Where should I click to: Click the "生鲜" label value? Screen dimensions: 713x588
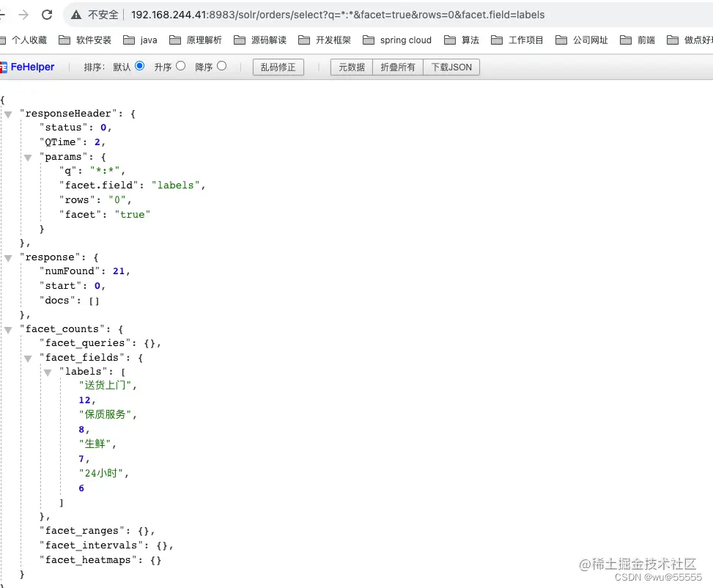tap(95, 444)
